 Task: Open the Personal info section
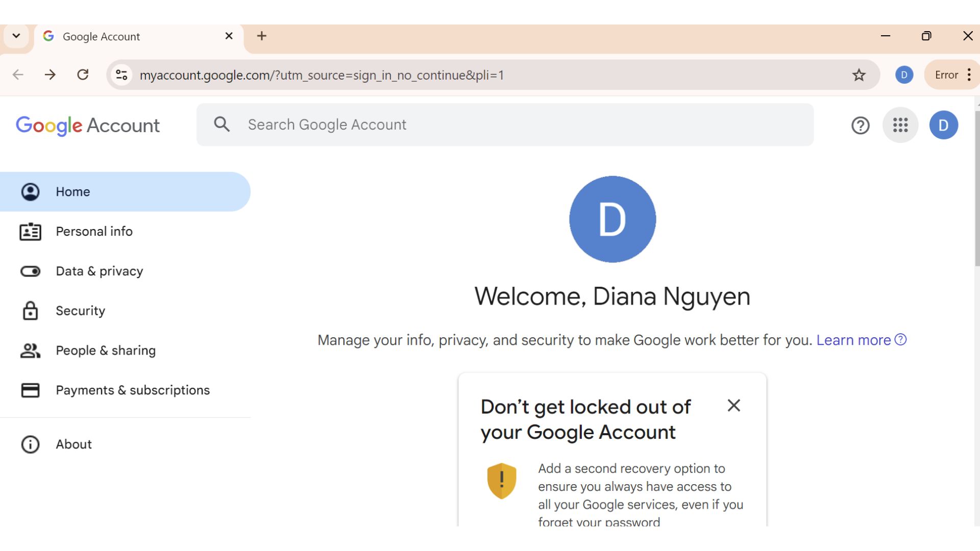tap(125, 232)
